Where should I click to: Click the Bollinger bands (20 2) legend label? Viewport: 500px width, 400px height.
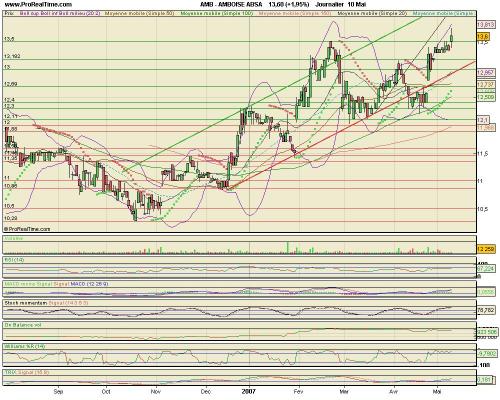[x=60, y=14]
